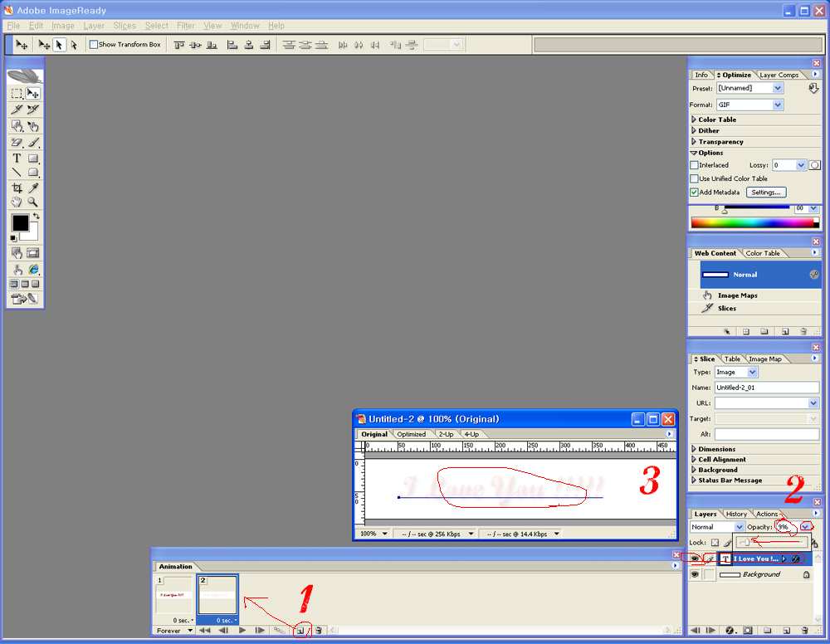Select the Slice Select tool

(33, 110)
